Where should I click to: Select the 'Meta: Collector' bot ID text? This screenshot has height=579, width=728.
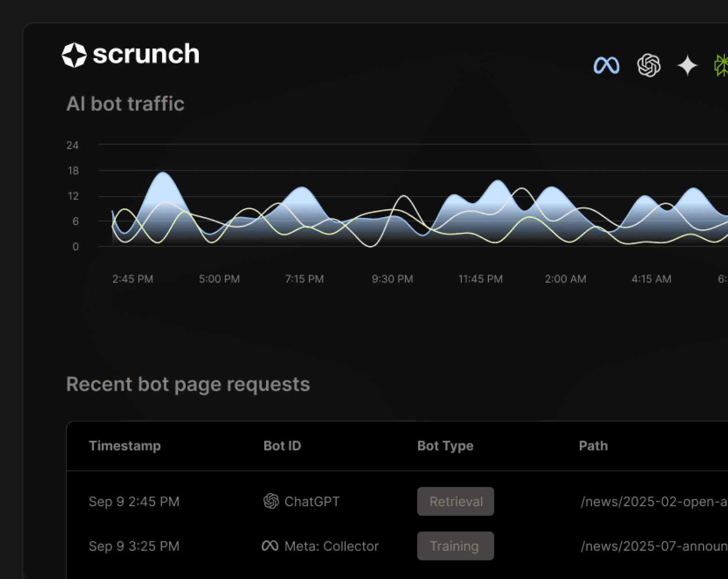pyautogui.click(x=331, y=546)
